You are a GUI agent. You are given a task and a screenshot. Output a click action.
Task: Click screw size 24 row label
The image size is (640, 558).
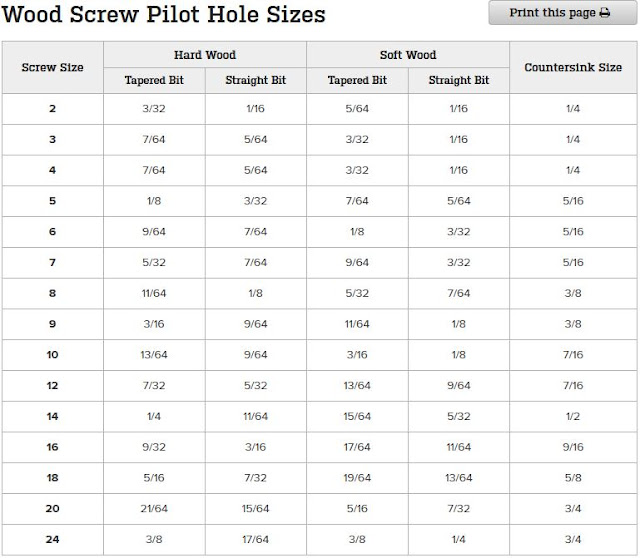pyautogui.click(x=53, y=540)
